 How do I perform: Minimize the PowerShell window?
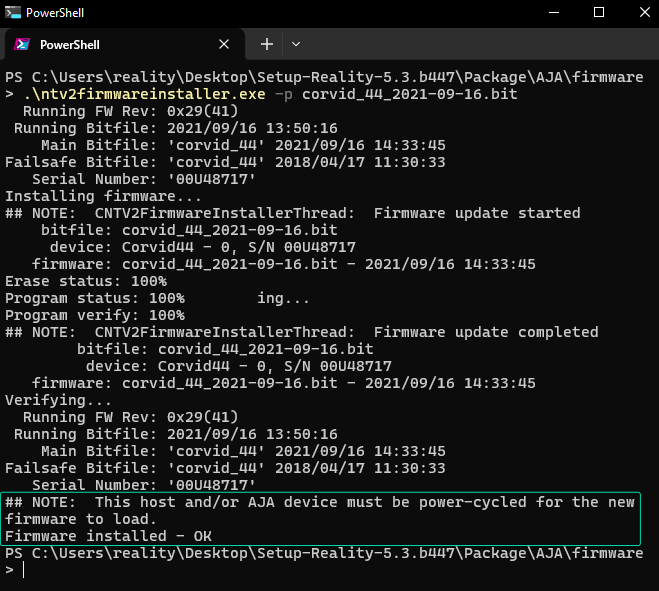click(551, 13)
